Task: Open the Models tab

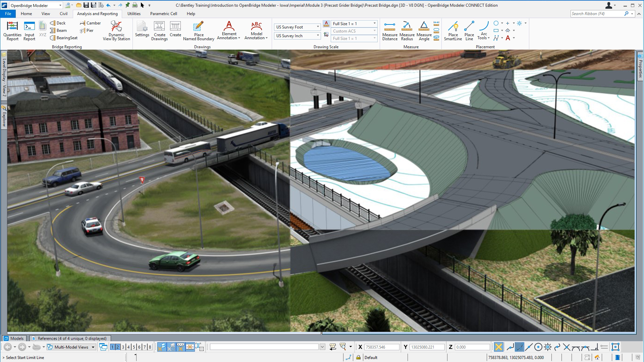Action: (14, 338)
